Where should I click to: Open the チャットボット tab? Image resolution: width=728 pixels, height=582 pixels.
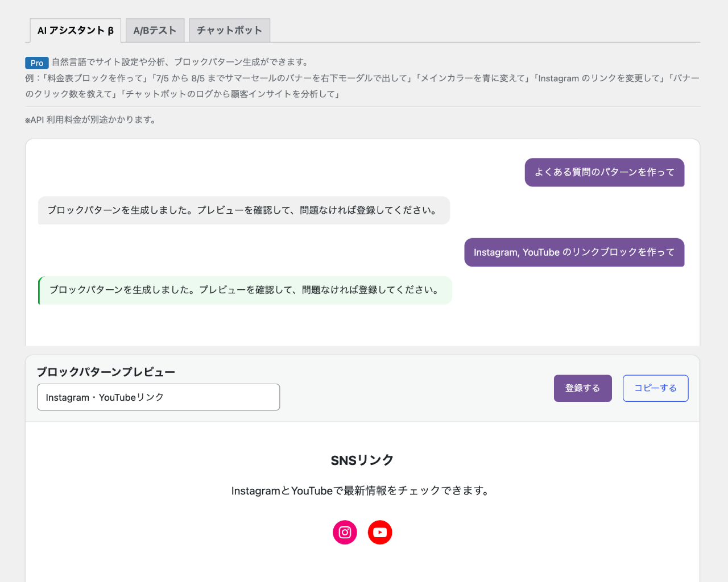point(229,30)
